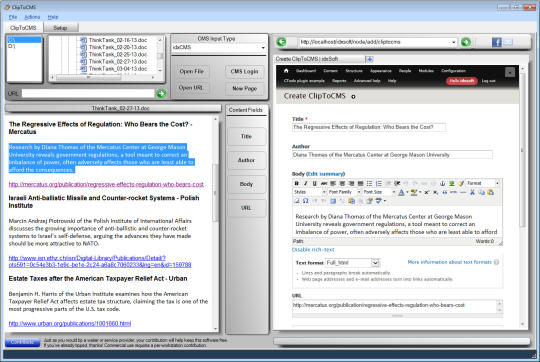This screenshot has height=362, width=540.
Task: Click the Edit summary link
Action: [325, 174]
